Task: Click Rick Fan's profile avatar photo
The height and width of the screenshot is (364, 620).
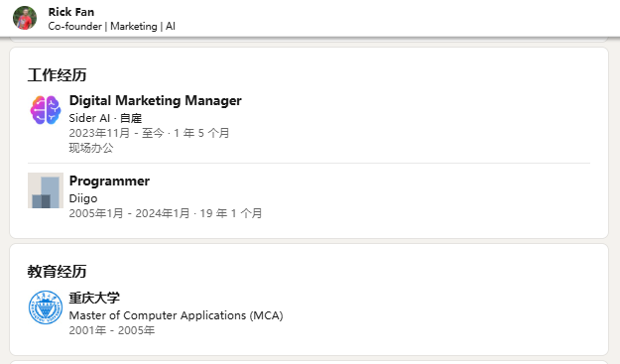Action: point(25,18)
